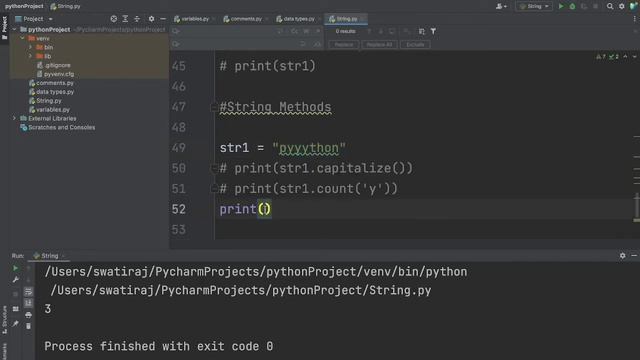This screenshot has height=360, width=640.
Task: Open String.py from the project tree
Action: pyautogui.click(x=45, y=101)
